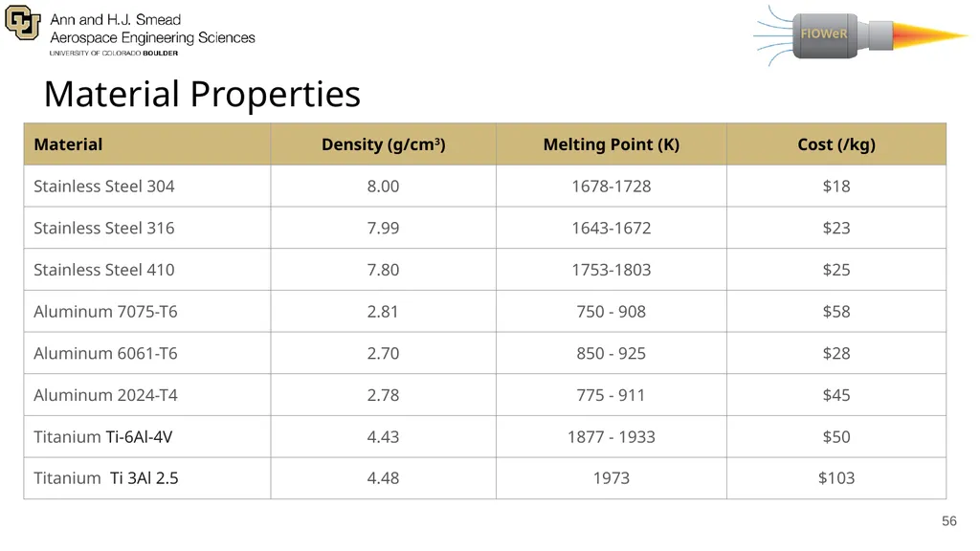This screenshot has height=551, width=980.
Task: Click the CU Boulder logo icon
Action: [x=23, y=23]
